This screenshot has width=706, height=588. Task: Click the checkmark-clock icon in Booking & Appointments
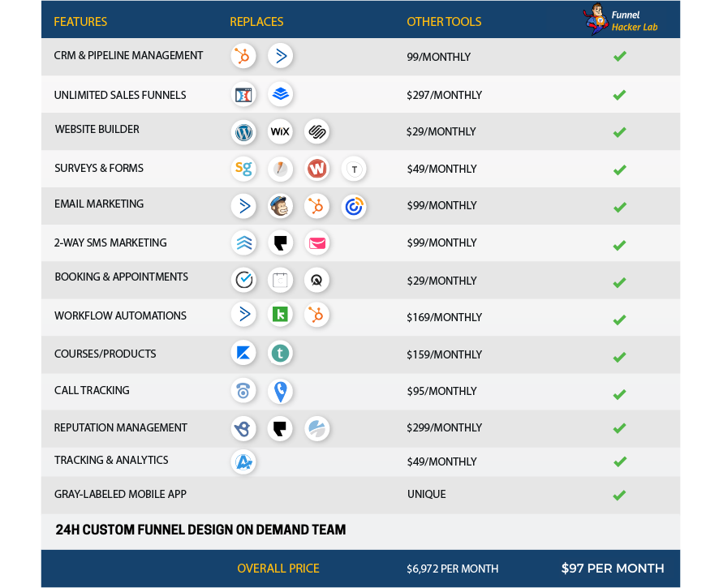[x=243, y=280]
